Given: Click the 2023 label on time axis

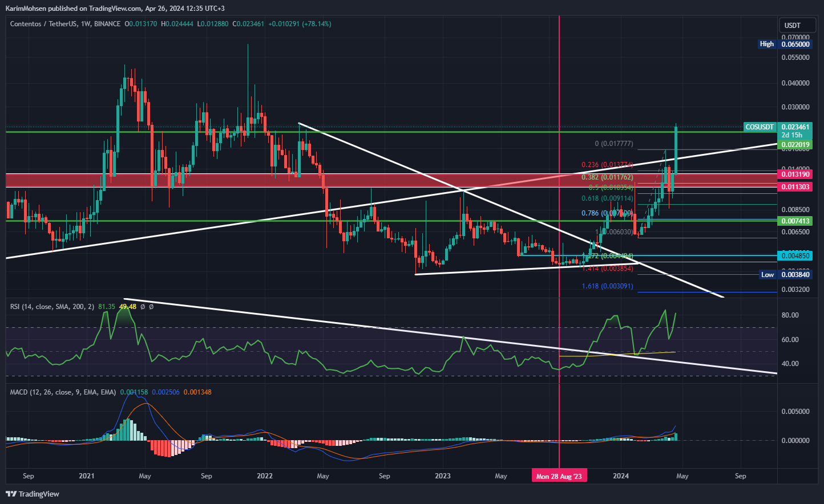Looking at the screenshot, I should click(443, 476).
